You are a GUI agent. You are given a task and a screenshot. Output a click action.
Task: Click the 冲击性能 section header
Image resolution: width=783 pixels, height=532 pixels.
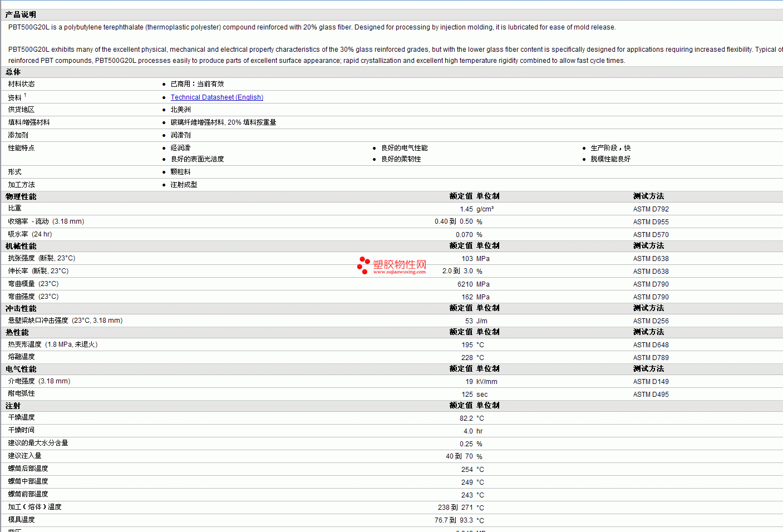(21, 308)
